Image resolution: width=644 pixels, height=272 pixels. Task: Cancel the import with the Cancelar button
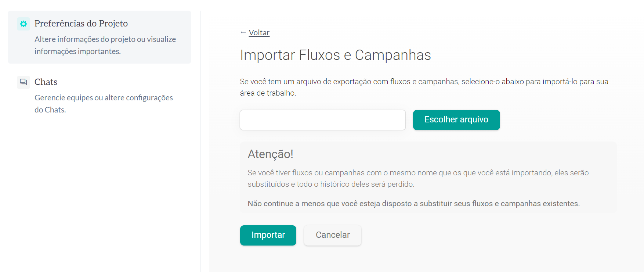[x=332, y=235]
